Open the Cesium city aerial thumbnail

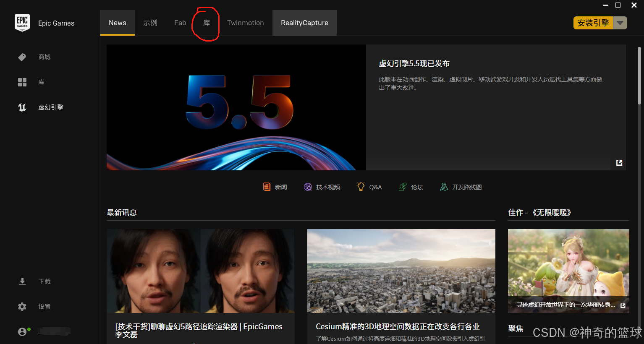pyautogui.click(x=401, y=271)
